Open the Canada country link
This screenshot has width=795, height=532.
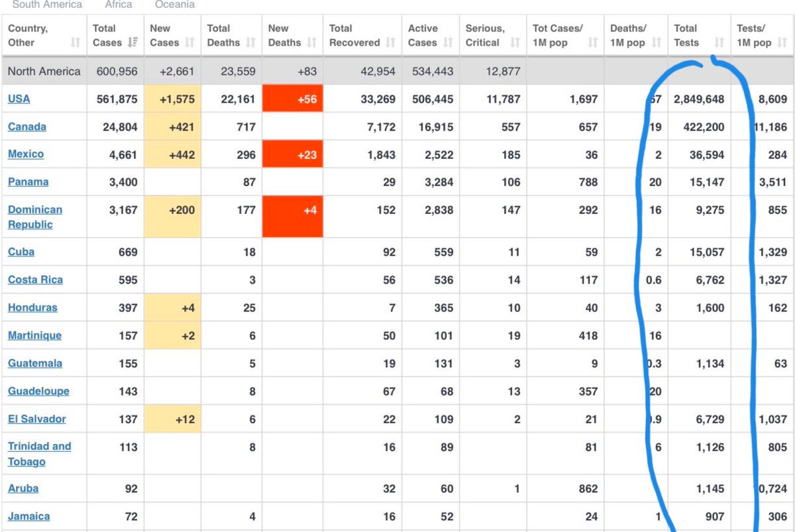(27, 127)
